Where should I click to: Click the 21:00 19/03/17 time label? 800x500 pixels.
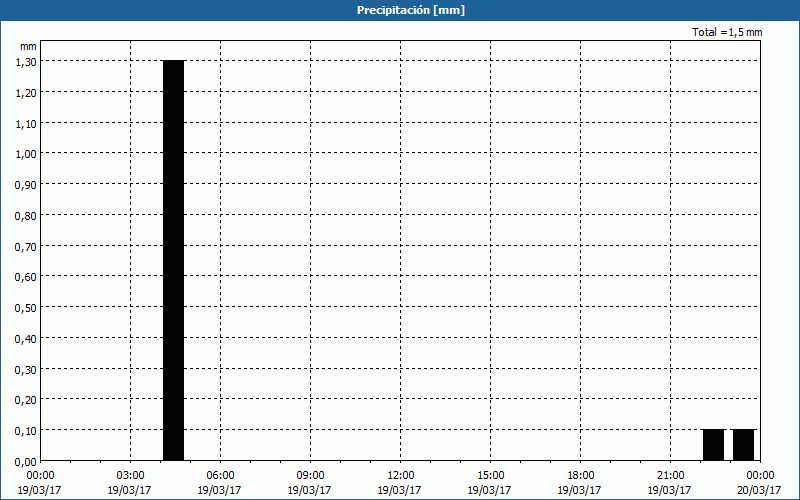click(x=670, y=483)
